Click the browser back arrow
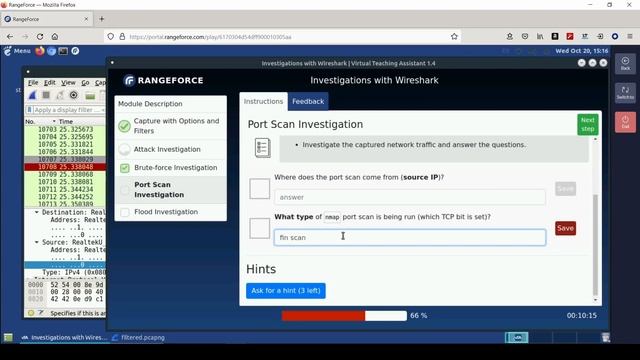 pos(10,37)
